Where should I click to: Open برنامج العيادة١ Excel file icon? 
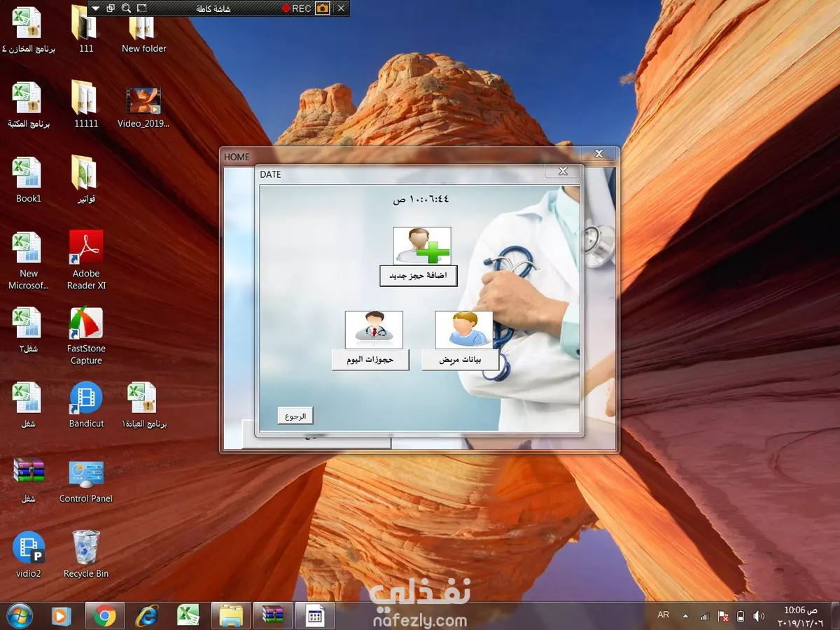144,405
